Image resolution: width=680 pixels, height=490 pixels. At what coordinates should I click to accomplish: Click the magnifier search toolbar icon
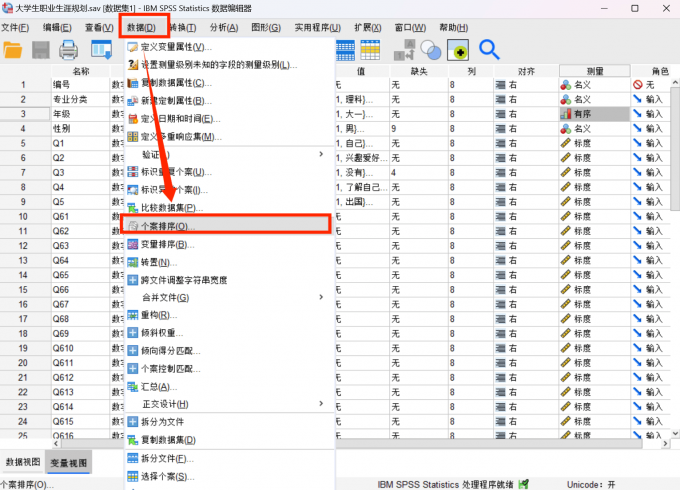tap(489, 50)
